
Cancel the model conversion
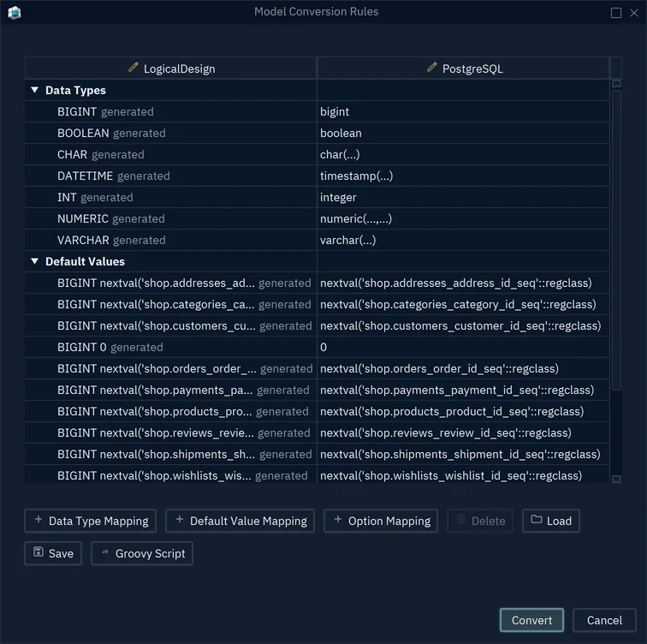[604, 620]
